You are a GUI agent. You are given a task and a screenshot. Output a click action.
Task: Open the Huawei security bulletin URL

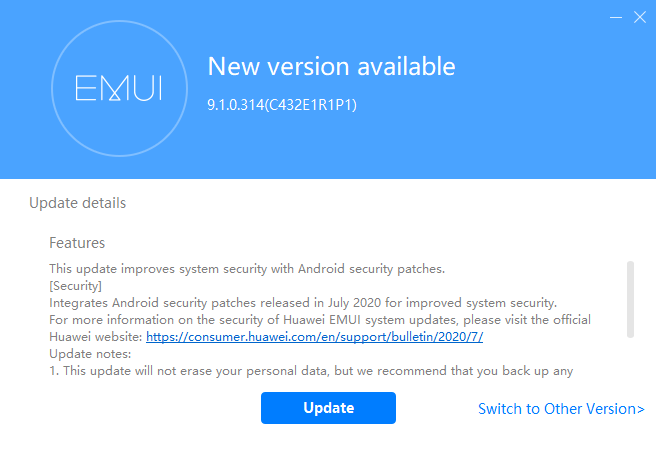314,337
